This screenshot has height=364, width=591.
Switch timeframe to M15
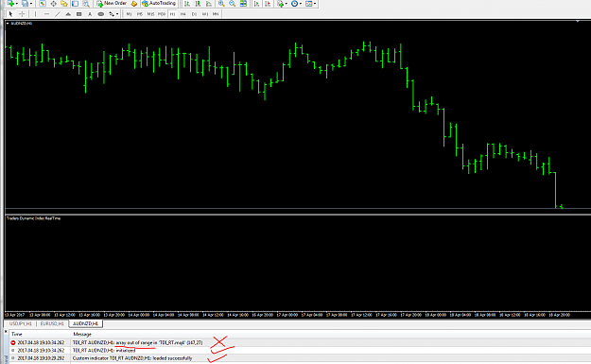click(150, 14)
